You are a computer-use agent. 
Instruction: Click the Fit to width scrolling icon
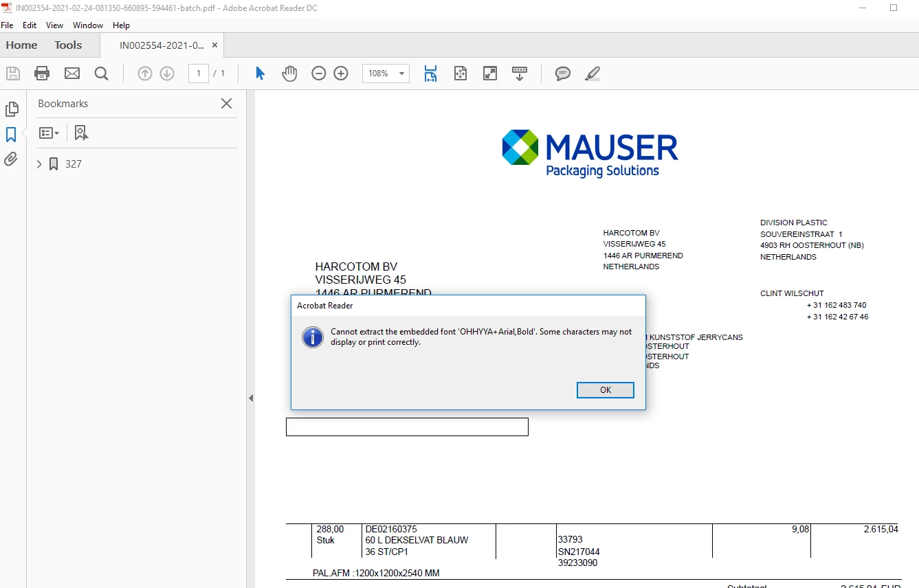click(431, 73)
